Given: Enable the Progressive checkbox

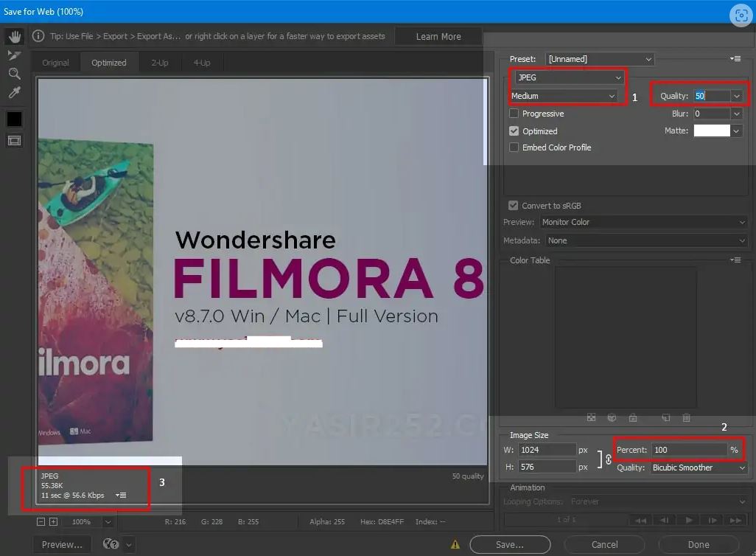Looking at the screenshot, I should [514, 114].
